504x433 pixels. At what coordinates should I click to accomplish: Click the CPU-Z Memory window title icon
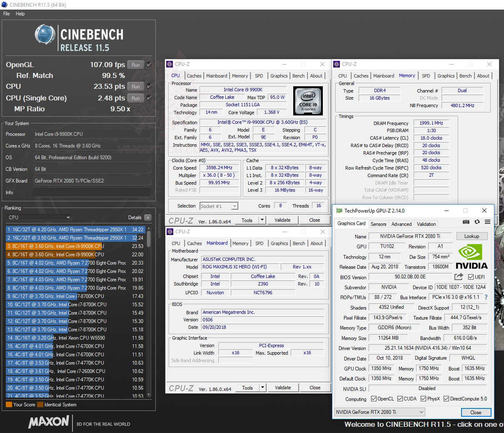click(337, 64)
